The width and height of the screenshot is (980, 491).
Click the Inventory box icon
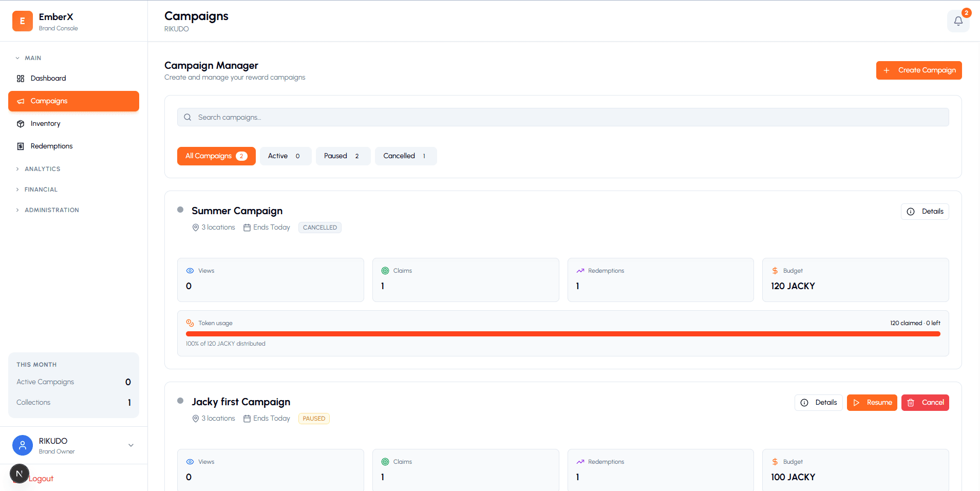tap(21, 124)
